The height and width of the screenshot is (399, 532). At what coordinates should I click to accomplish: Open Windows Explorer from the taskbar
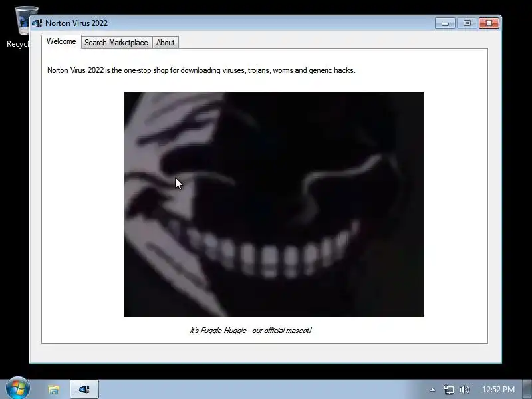53,389
